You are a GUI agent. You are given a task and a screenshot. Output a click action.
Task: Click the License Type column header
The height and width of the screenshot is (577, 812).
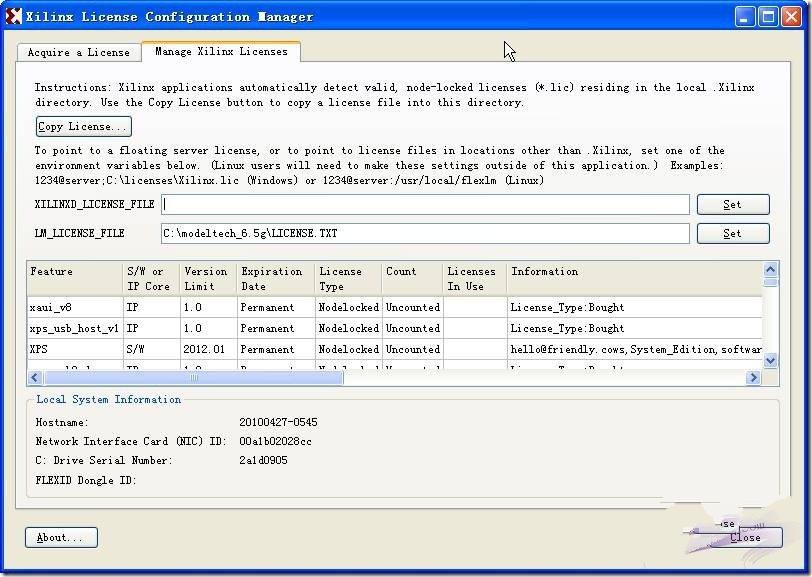click(x=349, y=279)
